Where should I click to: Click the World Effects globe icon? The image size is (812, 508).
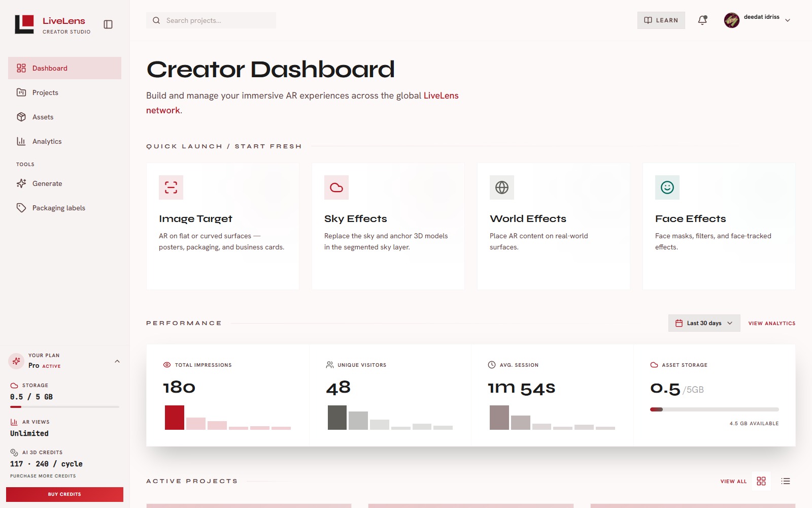tap(502, 187)
